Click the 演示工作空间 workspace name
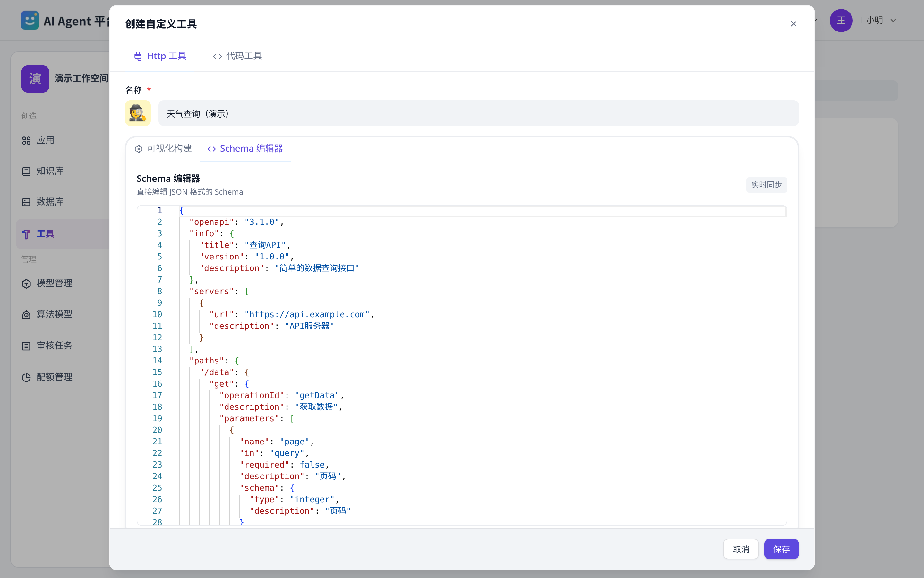Image resolution: width=924 pixels, height=578 pixels. pyautogui.click(x=81, y=78)
